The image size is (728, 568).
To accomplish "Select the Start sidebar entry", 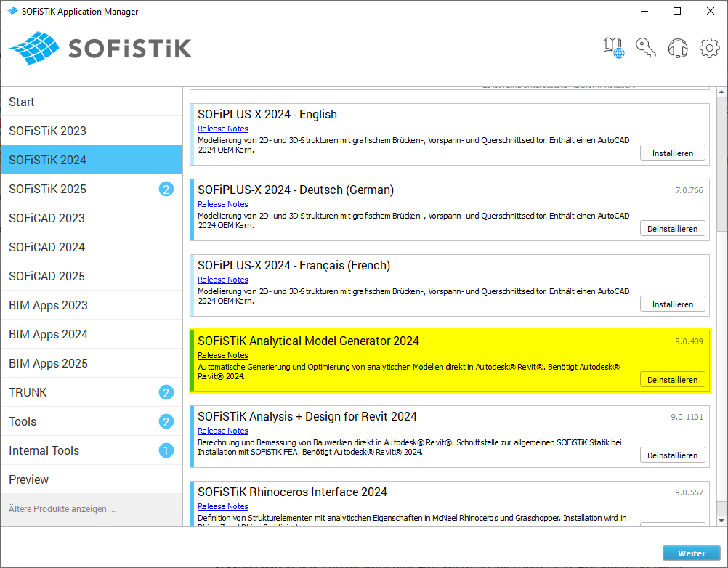I will [x=92, y=102].
